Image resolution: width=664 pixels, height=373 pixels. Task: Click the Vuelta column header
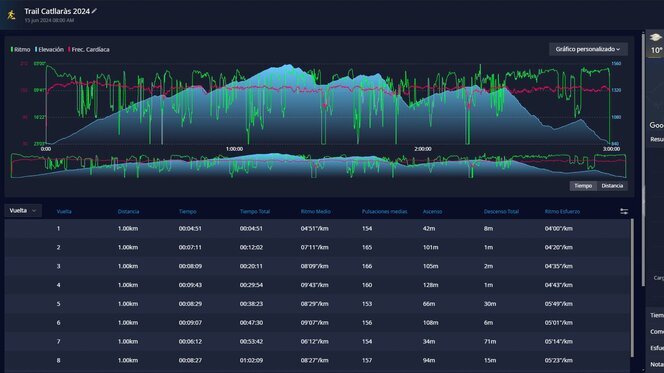click(64, 211)
